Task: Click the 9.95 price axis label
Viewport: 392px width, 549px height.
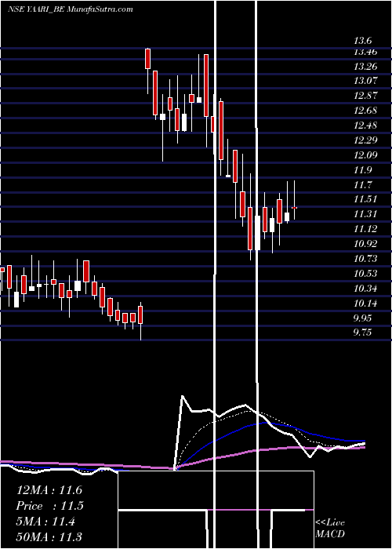Action: [x=362, y=318]
